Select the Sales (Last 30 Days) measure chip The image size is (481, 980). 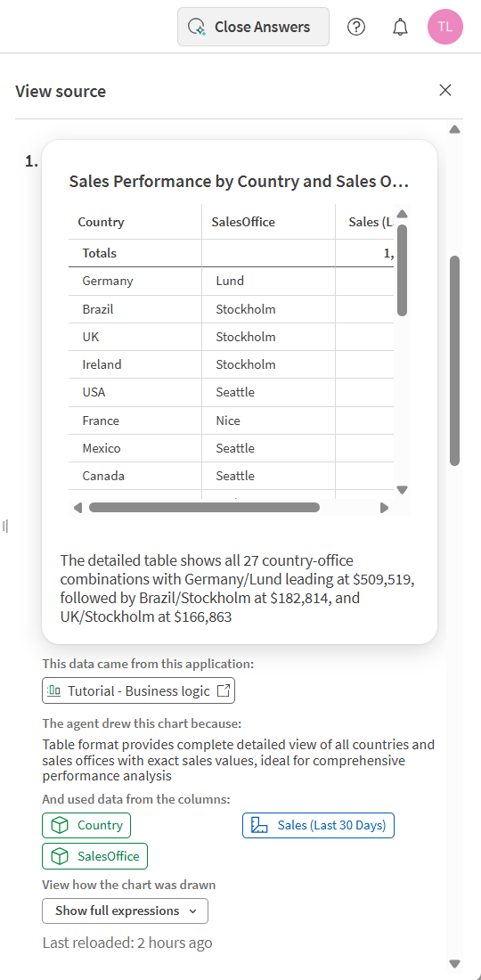(x=319, y=825)
